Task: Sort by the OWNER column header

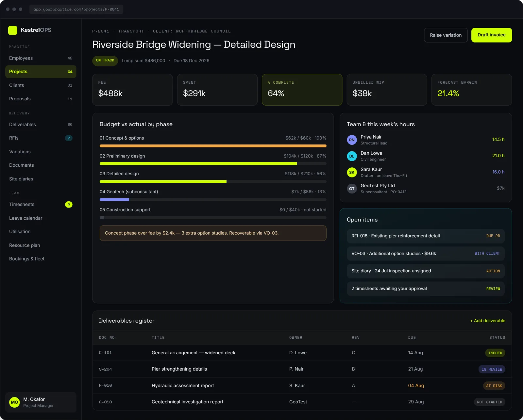Action: click(x=296, y=338)
